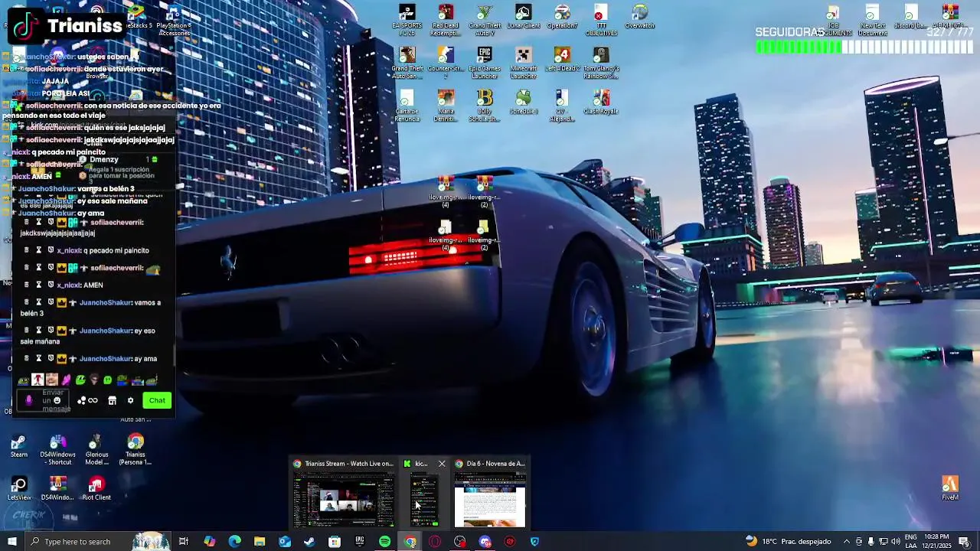This screenshot has width=980, height=551.
Task: Select Counter-Strike 2 desktop icon
Action: tap(446, 63)
